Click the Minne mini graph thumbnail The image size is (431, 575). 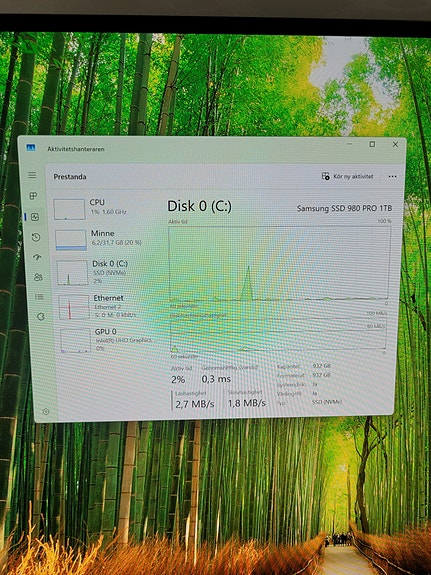[x=71, y=240]
